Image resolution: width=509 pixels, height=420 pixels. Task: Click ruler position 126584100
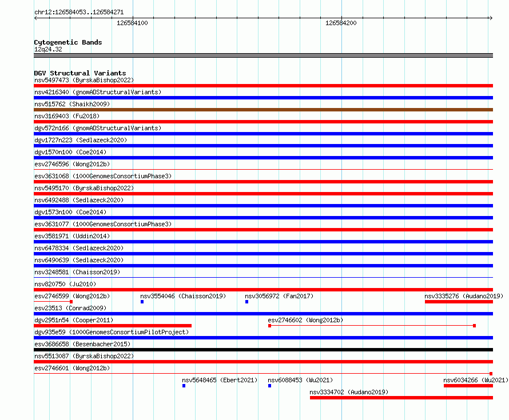133,23
